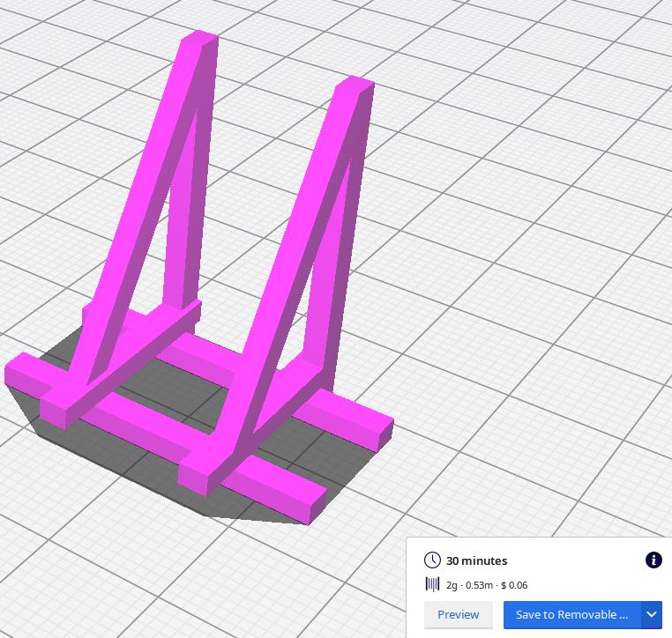The width and height of the screenshot is (672, 638).
Task: Click empty build plate grid to deselect
Action: click(x=529, y=264)
